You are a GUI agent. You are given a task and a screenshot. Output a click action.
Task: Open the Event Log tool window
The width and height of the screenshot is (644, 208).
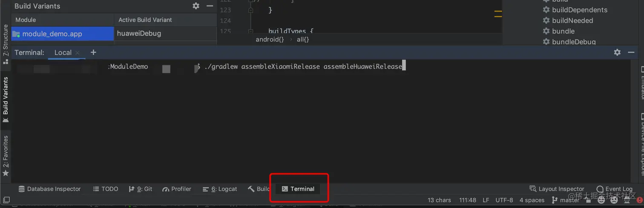pos(614,189)
